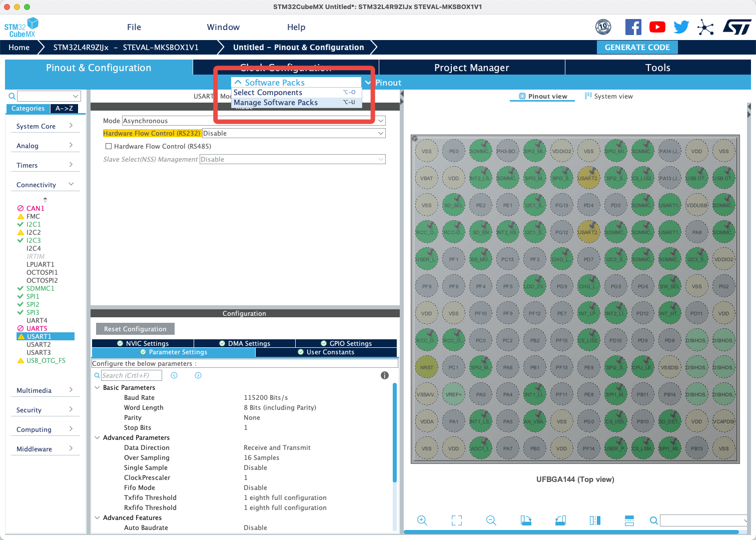Choose Manage Software Packs menu entry

pos(297,103)
